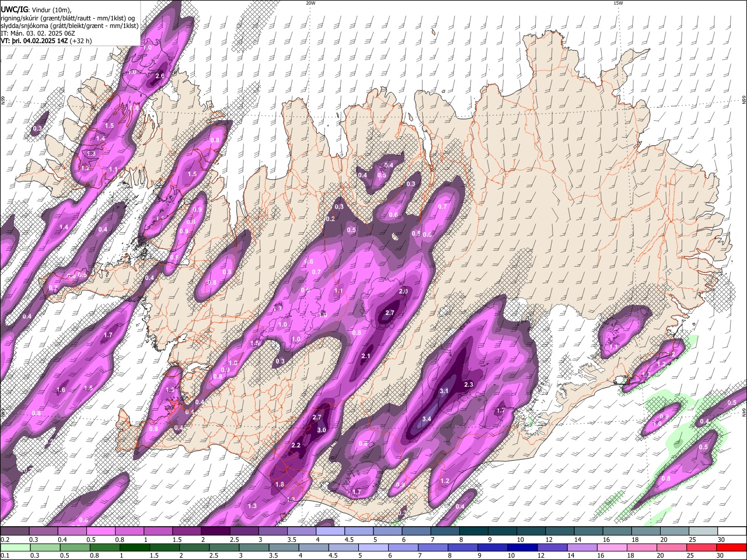The image size is (747, 560).
Task: Click the IT: Mán. 03. 02. 2025 06Z line
Action: click(37, 33)
